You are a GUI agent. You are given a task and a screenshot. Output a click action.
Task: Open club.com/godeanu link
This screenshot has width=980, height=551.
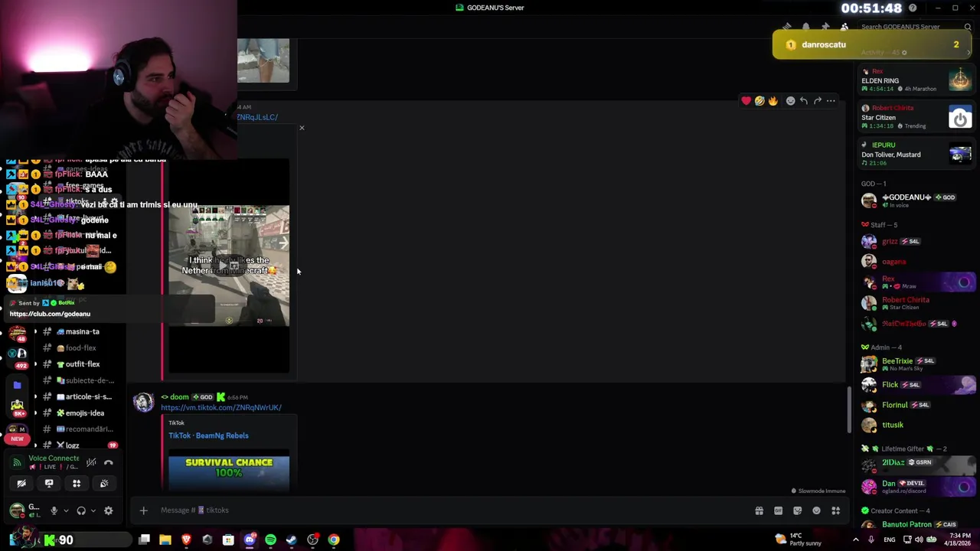[50, 314]
